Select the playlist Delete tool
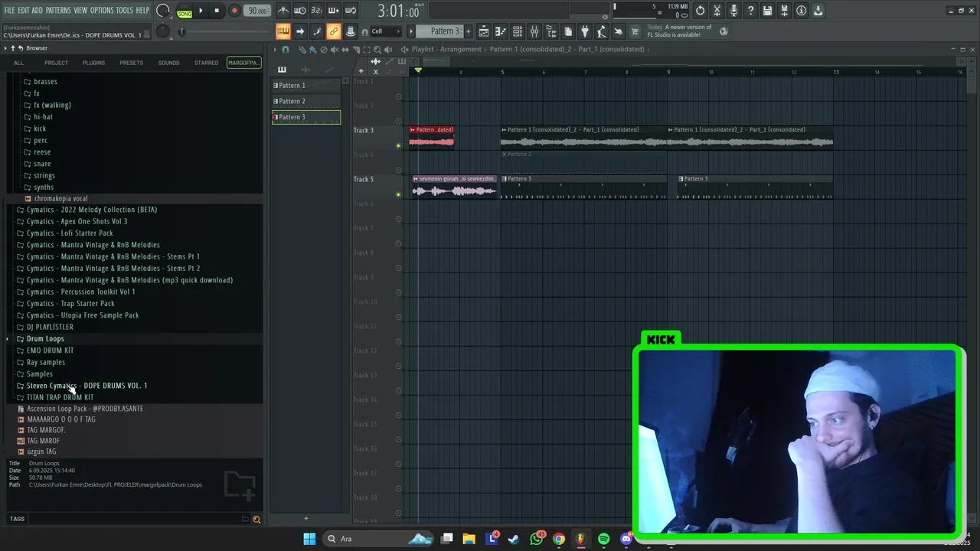This screenshot has height=551, width=980. 324,50
